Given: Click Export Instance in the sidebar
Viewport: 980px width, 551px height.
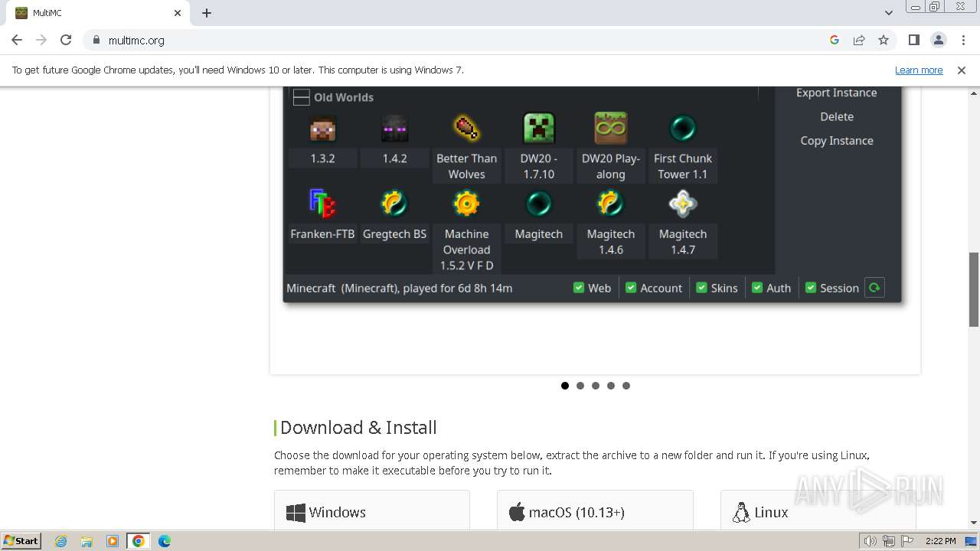Looking at the screenshot, I should (836, 93).
